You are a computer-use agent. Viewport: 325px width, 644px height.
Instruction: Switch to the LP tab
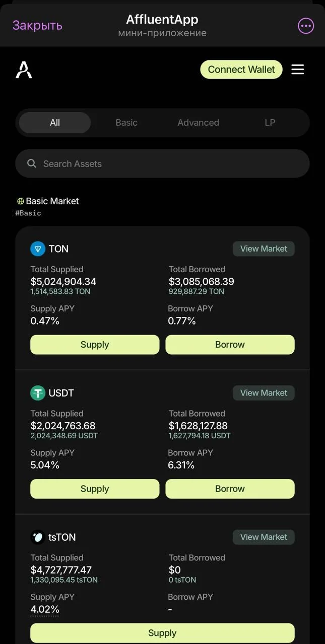click(x=270, y=122)
